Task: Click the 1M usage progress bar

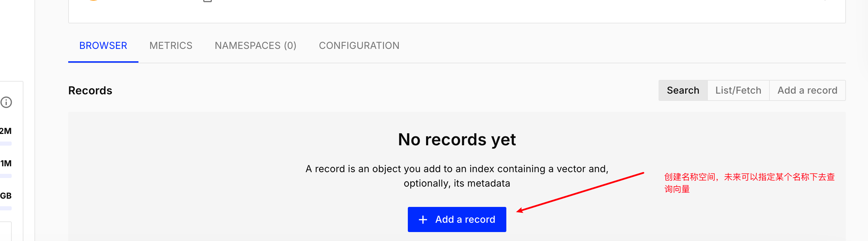Action: tap(6, 176)
